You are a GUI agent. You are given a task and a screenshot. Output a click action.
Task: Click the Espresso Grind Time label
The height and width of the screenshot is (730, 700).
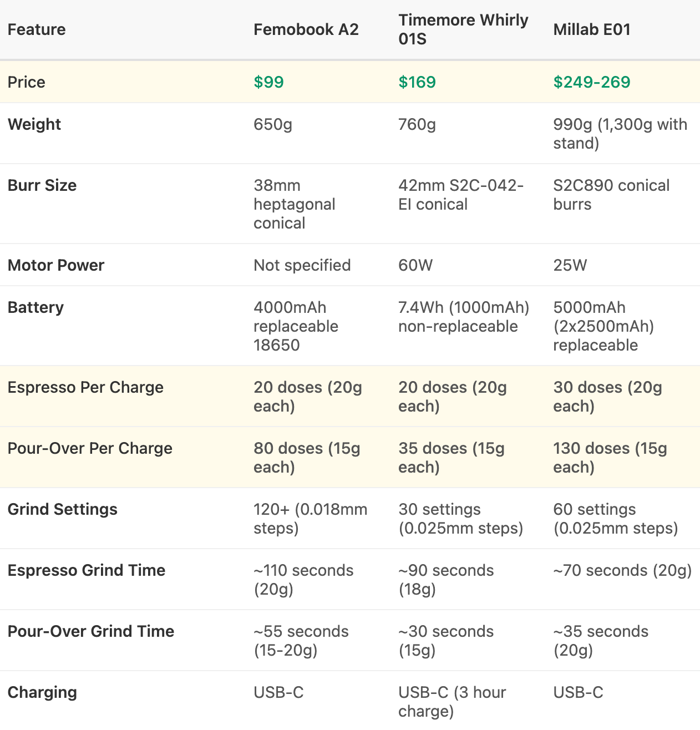(x=87, y=570)
